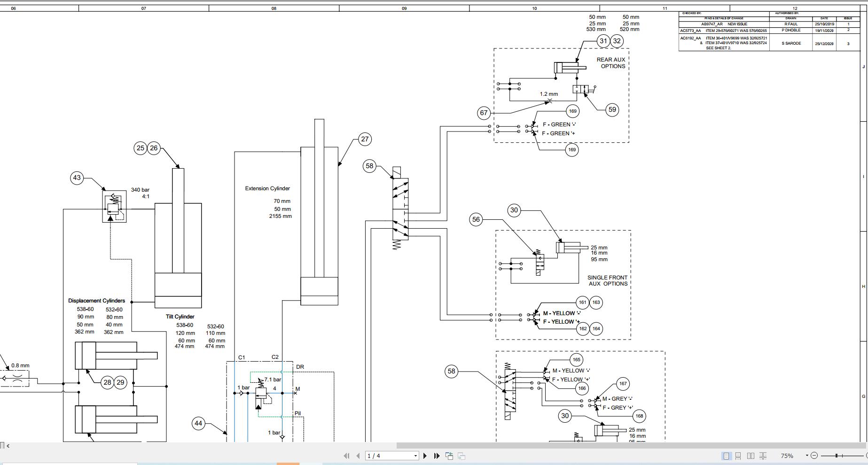Click column marker '09' in the top ruler

pyautogui.click(x=404, y=8)
